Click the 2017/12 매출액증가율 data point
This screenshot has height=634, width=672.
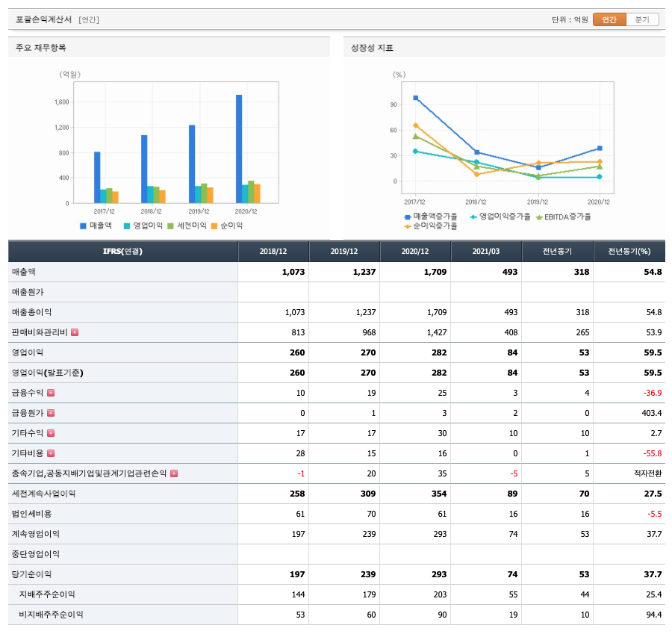tap(416, 98)
